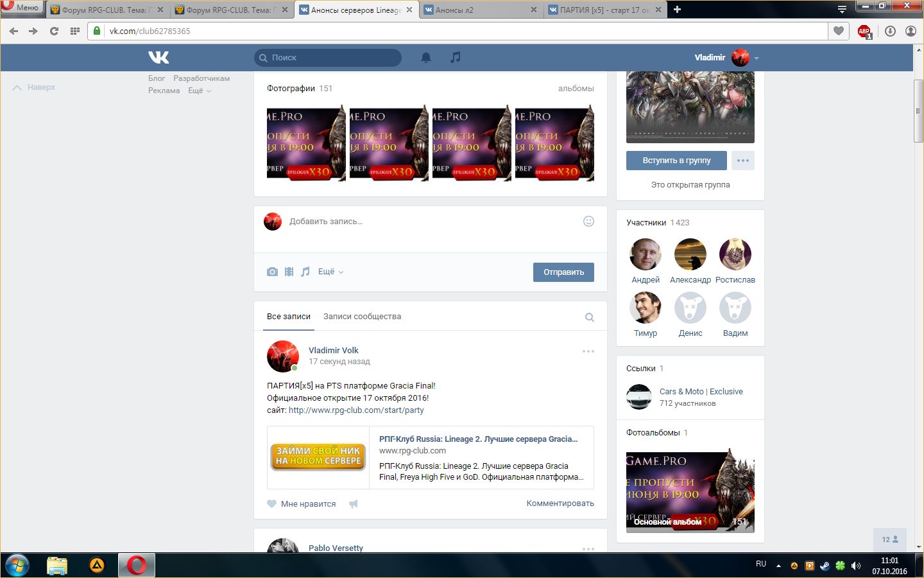Go back with the browser back arrow
This screenshot has height=578, width=924.
tap(13, 31)
